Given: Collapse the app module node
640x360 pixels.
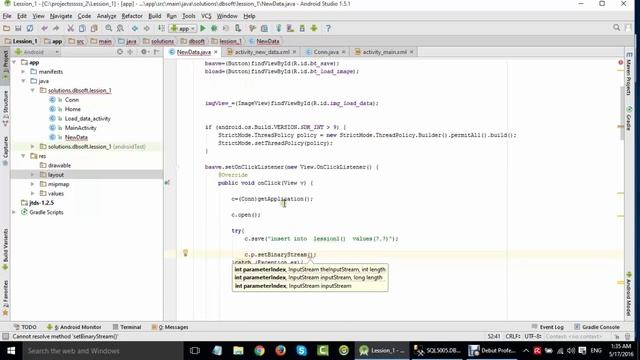Looking at the screenshot, I should click(x=14, y=62).
